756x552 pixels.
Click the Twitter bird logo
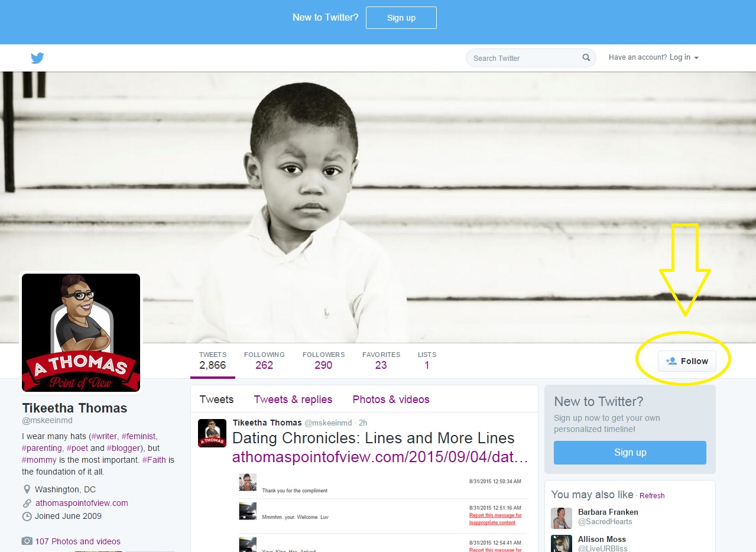pos(37,58)
